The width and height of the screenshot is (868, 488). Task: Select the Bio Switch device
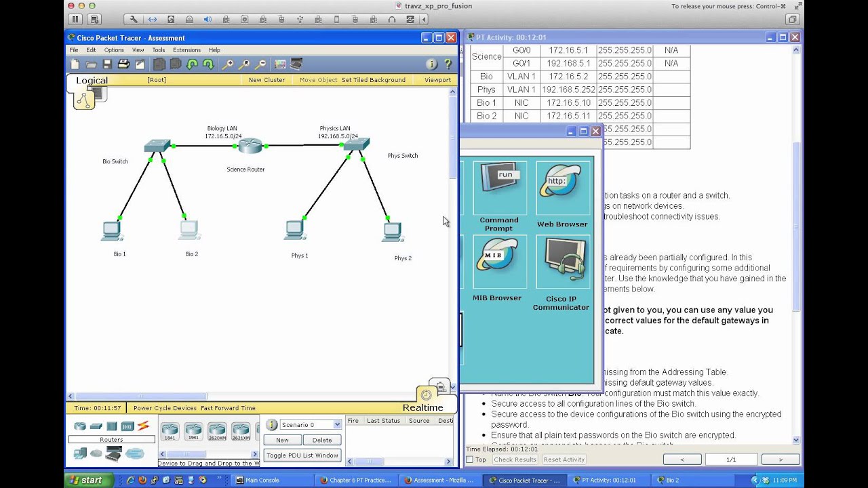(x=157, y=146)
